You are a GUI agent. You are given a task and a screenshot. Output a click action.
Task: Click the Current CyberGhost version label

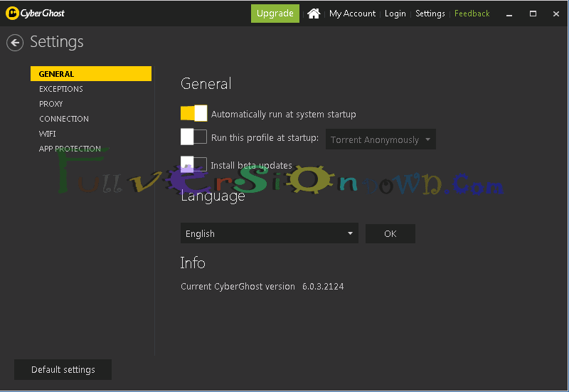pos(238,287)
